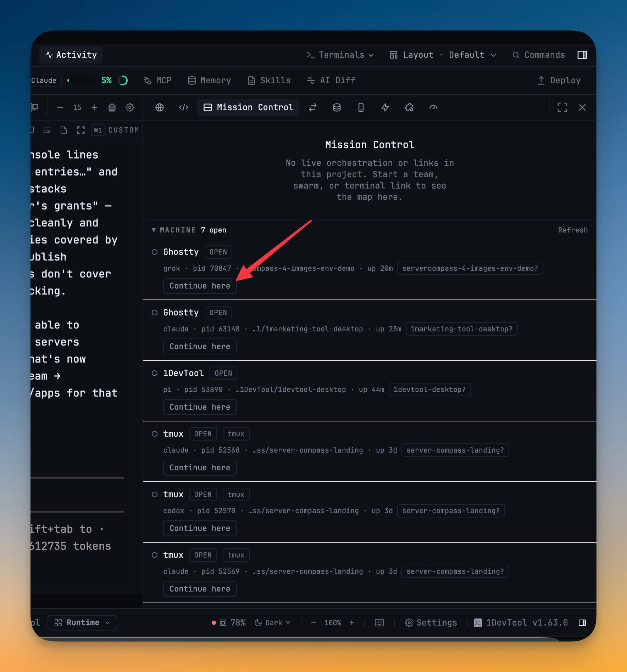Select radio for tmux claude pid 52568
This screenshot has width=627, height=672.
click(155, 434)
